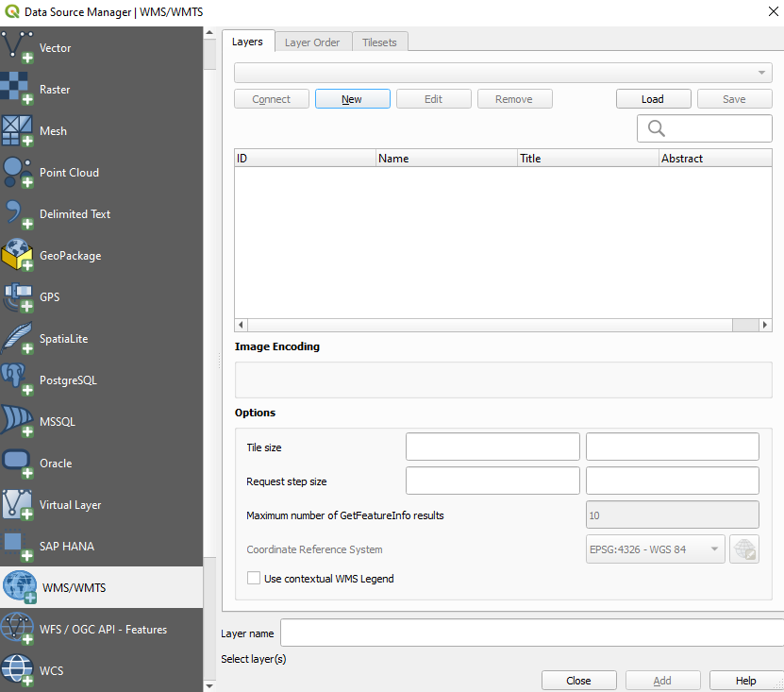Click the Select CRS globe icon button
Viewport: 784px width, 692px height.
743,549
